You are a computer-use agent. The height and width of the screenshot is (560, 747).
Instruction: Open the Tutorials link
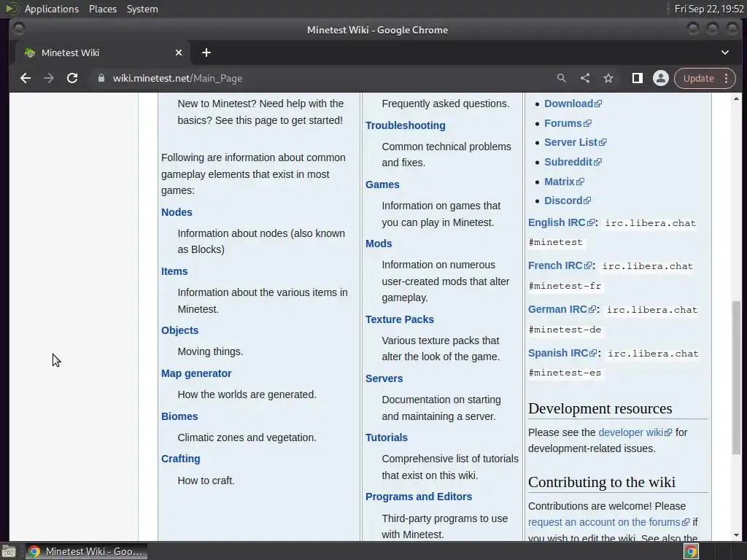click(387, 437)
